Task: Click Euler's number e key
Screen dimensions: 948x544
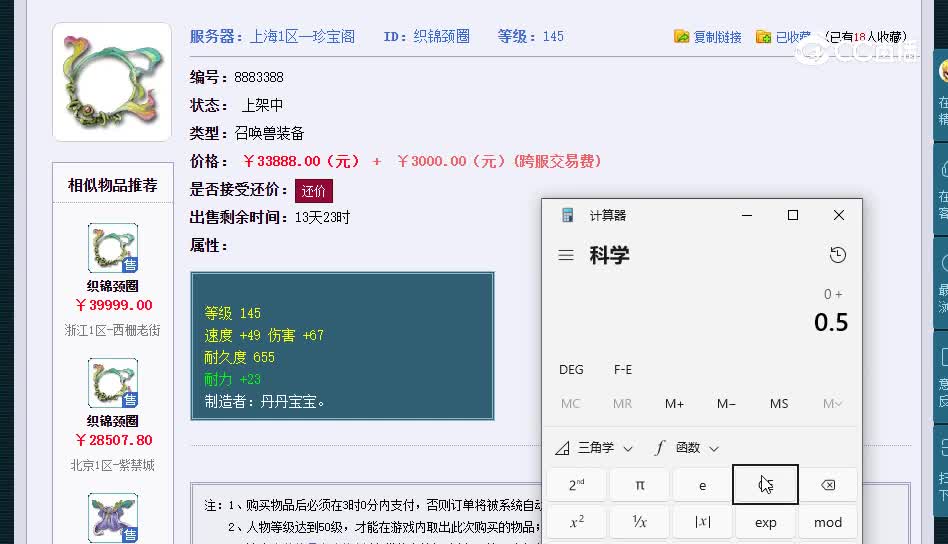Action: (x=702, y=485)
